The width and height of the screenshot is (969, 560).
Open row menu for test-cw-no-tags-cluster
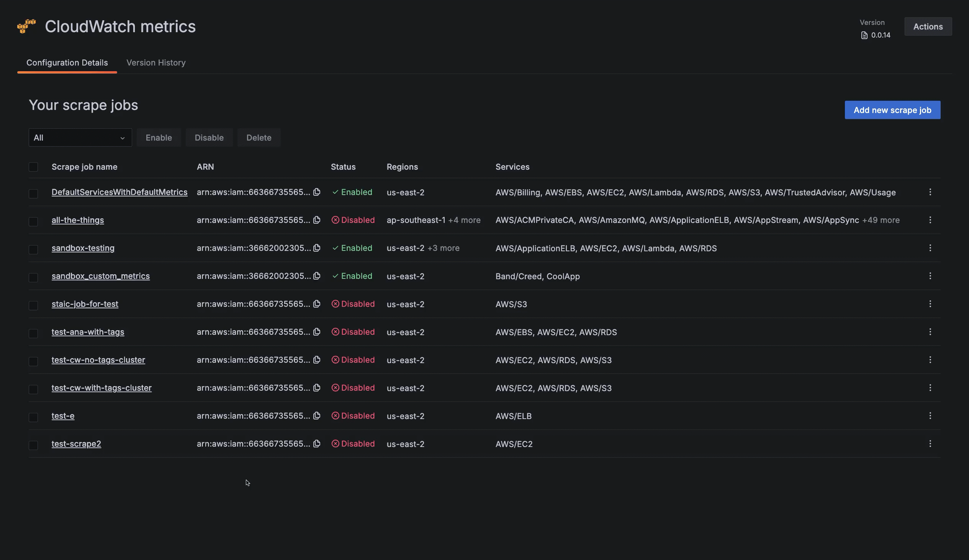(930, 360)
